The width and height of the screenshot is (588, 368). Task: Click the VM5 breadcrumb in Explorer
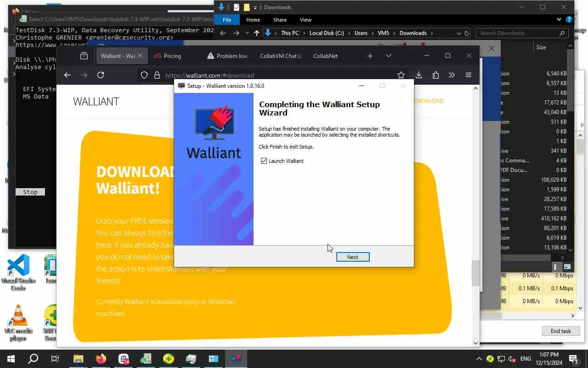(x=383, y=33)
